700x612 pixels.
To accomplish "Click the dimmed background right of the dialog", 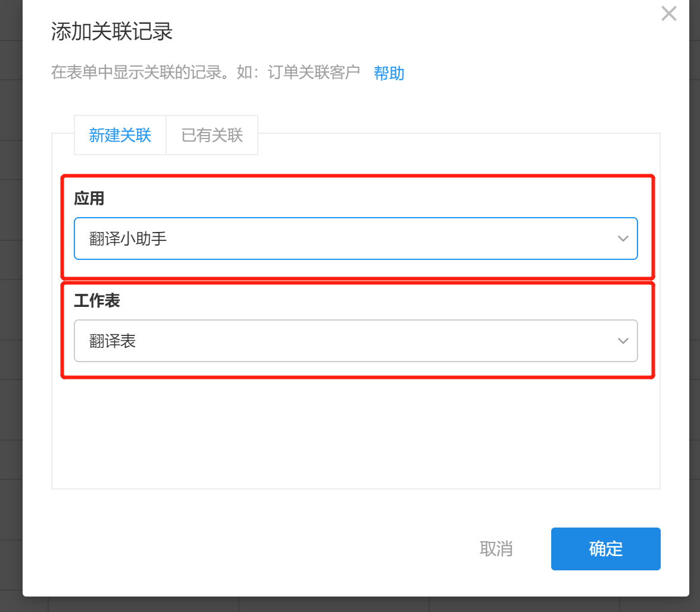I will [x=695, y=297].
